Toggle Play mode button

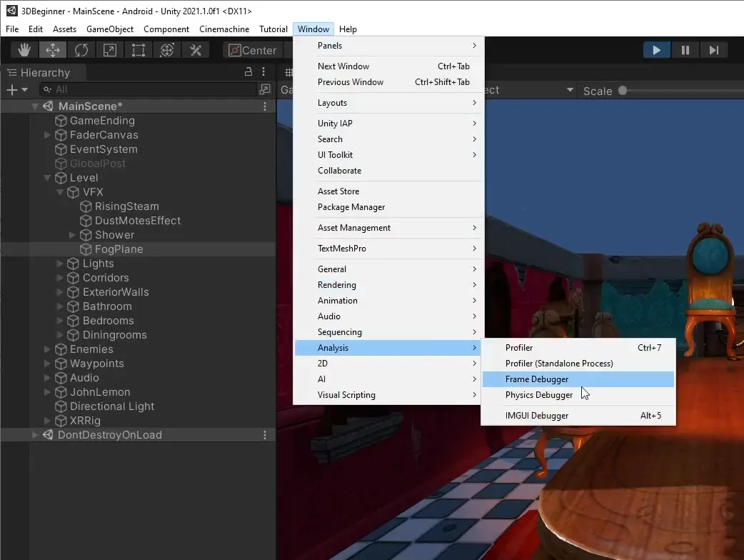tap(656, 50)
